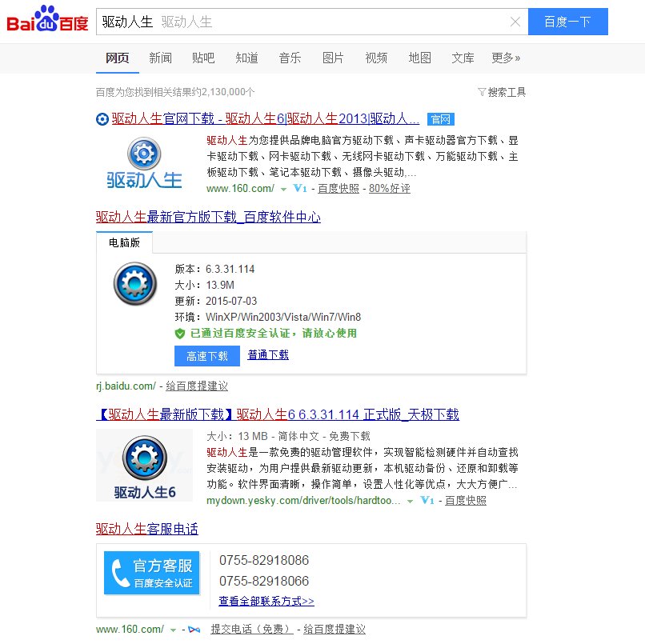Clear the search box with the X icon
This screenshot has height=644, width=645.
516,22
